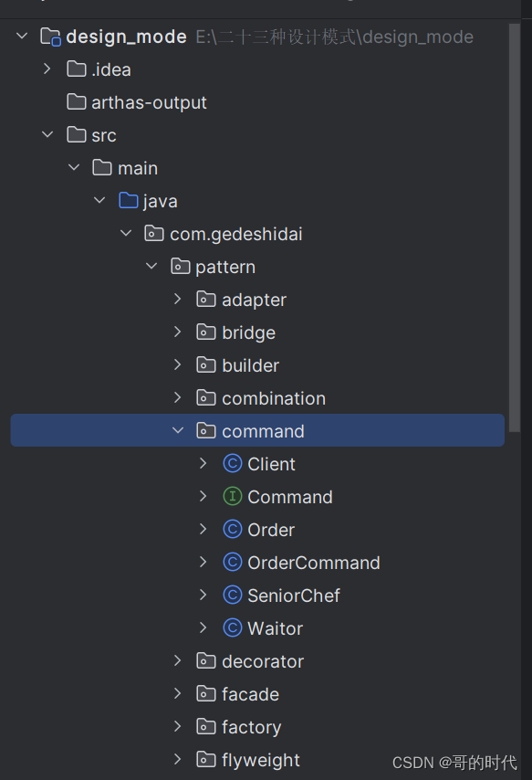This screenshot has width=532, height=780.
Task: Select the com.gedeshidai package
Action: 224,234
